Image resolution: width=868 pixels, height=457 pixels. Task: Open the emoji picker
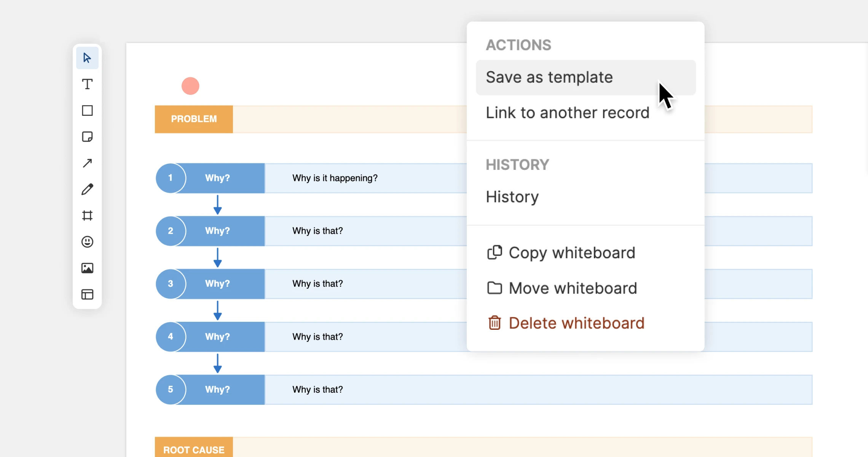[87, 242]
